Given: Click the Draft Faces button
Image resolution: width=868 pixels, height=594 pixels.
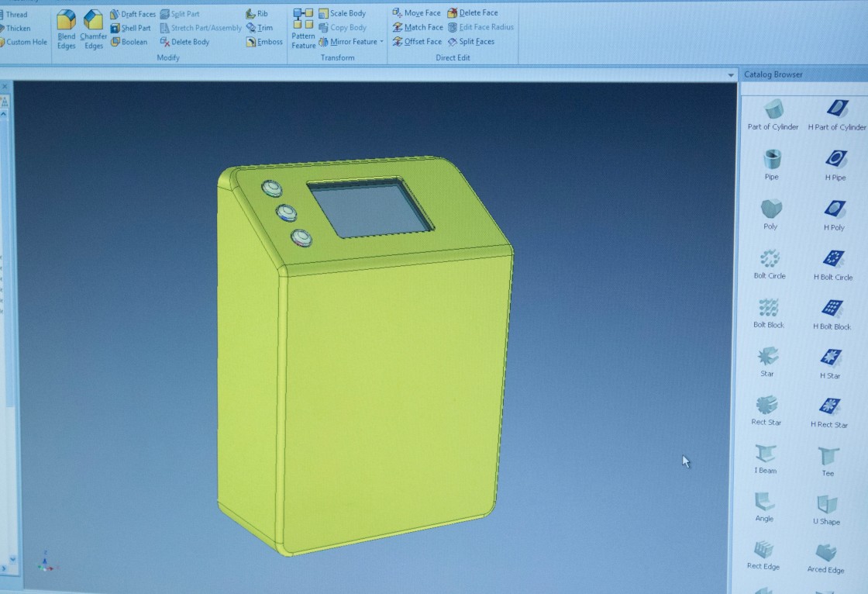Looking at the screenshot, I should (133, 14).
